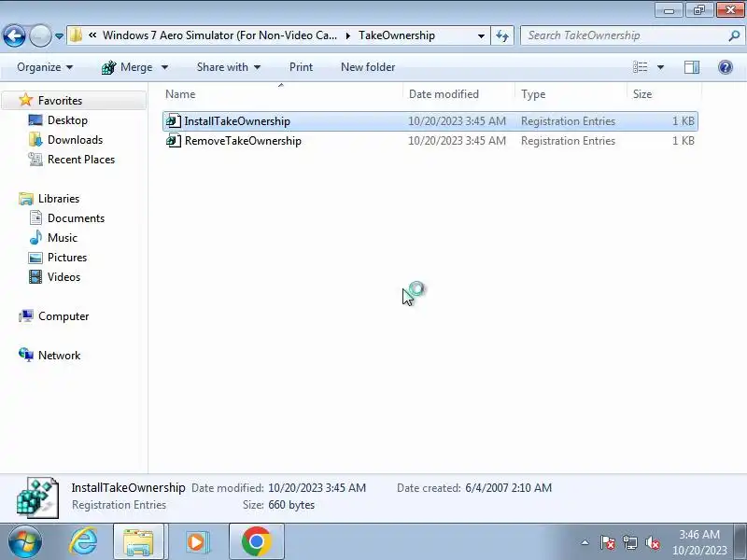Click the Date created value in details pane
The image size is (747, 560).
point(508,487)
